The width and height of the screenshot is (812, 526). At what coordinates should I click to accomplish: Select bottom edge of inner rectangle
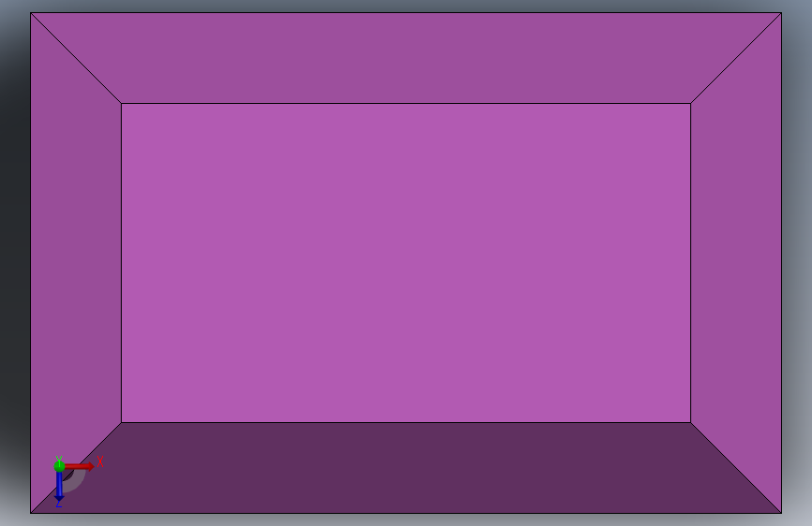click(406, 422)
